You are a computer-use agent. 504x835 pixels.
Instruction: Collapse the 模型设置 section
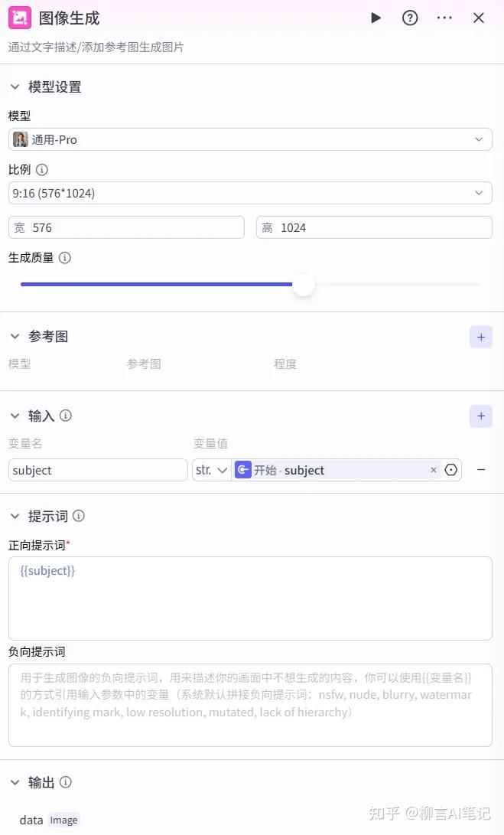[15, 87]
